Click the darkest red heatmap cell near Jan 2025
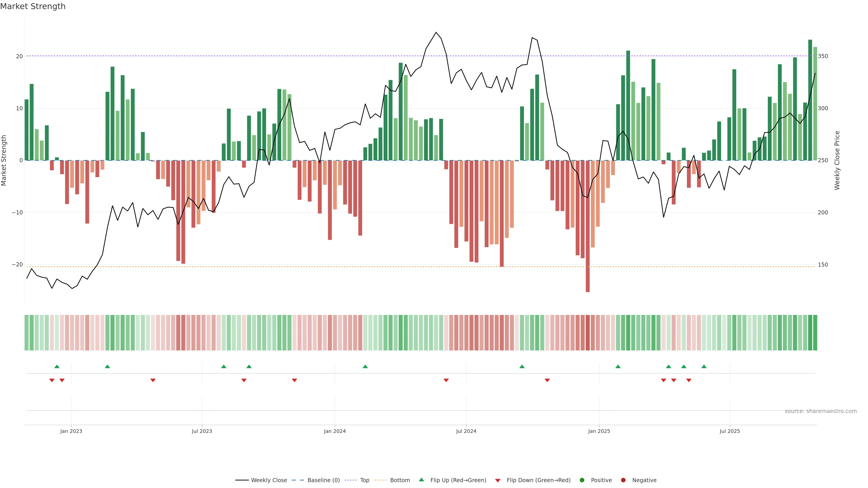 click(x=588, y=333)
